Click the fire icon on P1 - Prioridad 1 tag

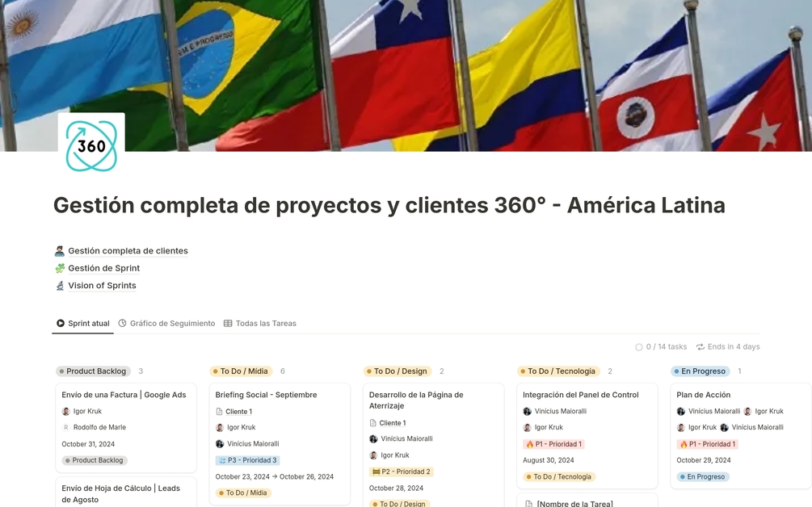pos(685,443)
